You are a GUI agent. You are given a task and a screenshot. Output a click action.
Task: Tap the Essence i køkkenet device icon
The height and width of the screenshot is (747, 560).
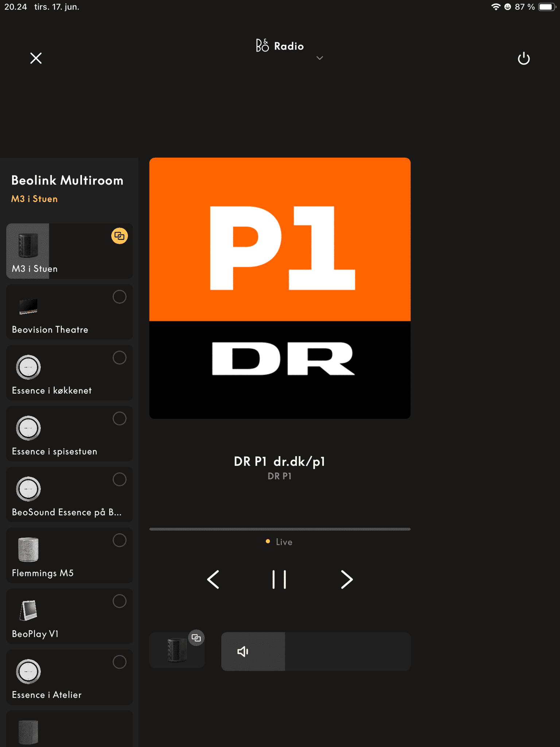28,367
